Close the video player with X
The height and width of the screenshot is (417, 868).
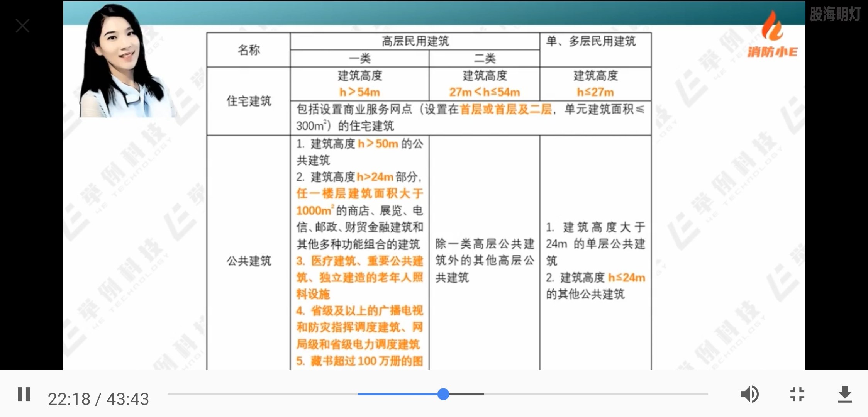pyautogui.click(x=22, y=26)
